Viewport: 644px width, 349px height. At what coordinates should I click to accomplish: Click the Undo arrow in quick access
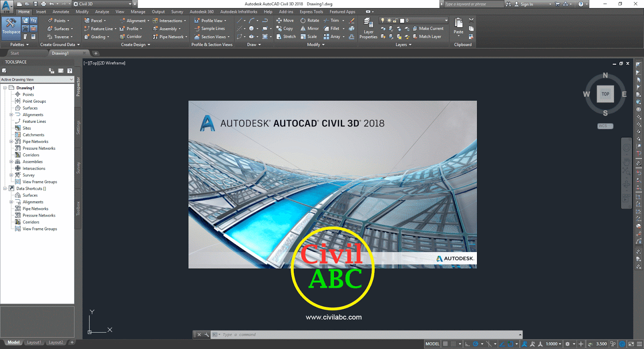coord(52,4)
